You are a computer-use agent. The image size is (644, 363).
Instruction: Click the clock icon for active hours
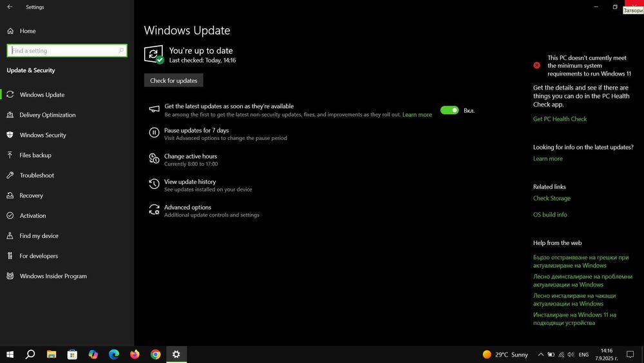(154, 158)
